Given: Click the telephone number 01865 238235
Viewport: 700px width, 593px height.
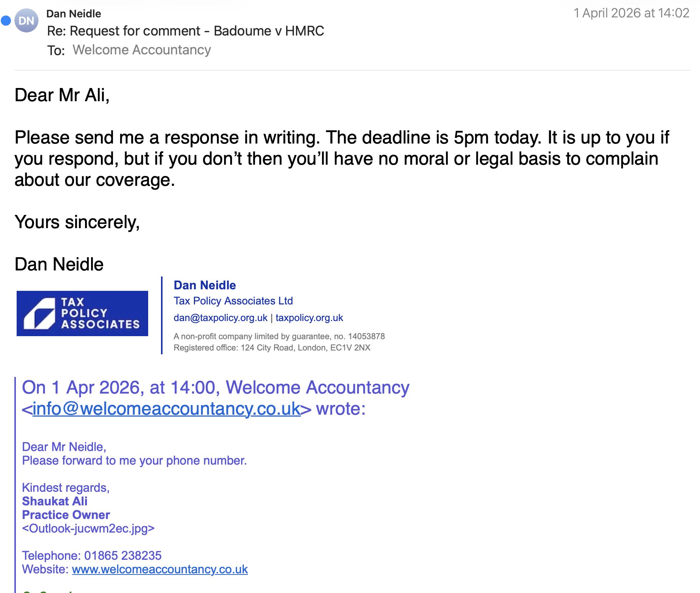Looking at the screenshot, I should click(123, 556).
